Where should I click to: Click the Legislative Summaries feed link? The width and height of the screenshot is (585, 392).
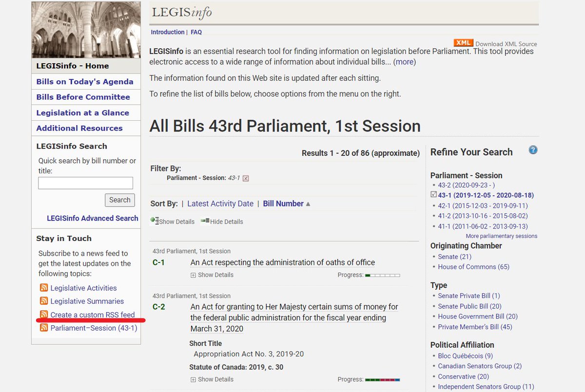[87, 301]
